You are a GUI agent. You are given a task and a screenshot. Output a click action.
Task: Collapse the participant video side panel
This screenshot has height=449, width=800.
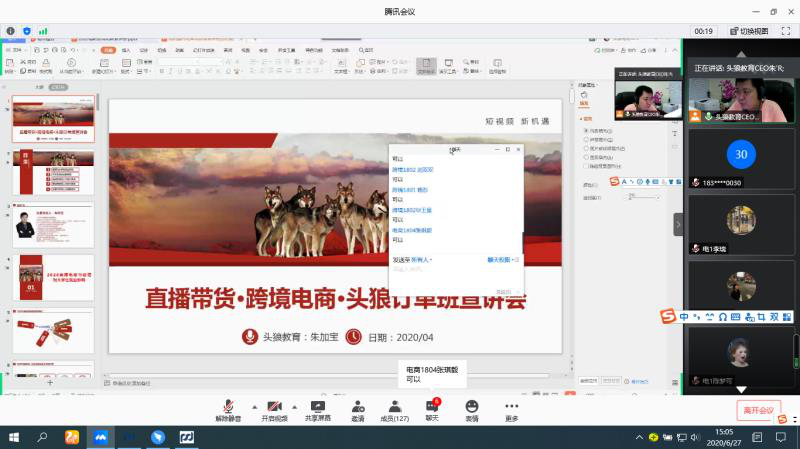[678, 224]
